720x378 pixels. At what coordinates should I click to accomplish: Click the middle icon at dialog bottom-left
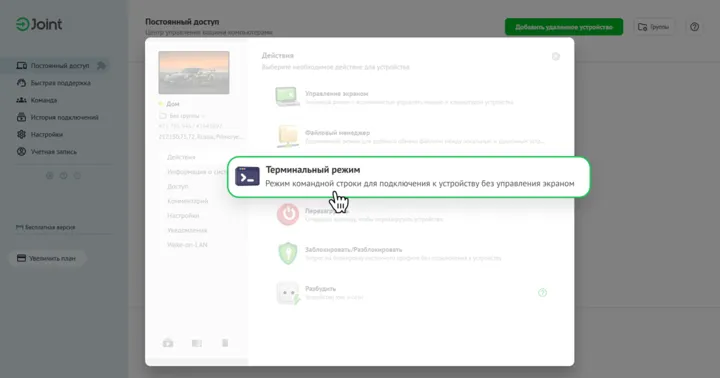tap(197, 343)
